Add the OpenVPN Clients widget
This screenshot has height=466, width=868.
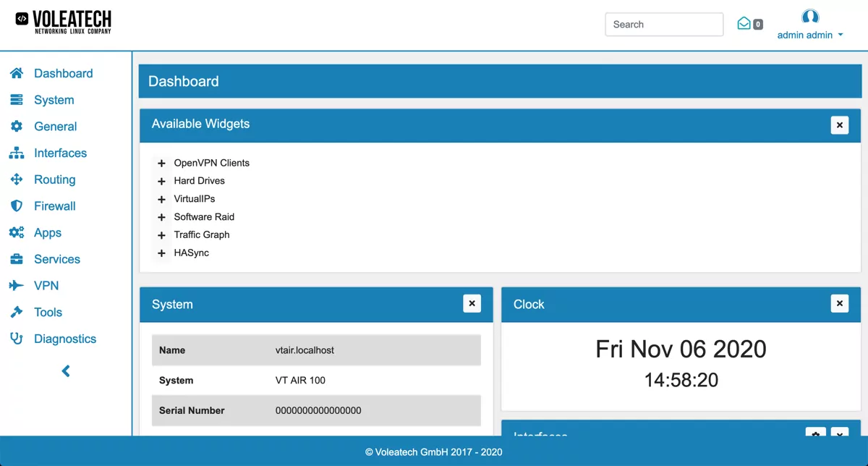(x=161, y=162)
